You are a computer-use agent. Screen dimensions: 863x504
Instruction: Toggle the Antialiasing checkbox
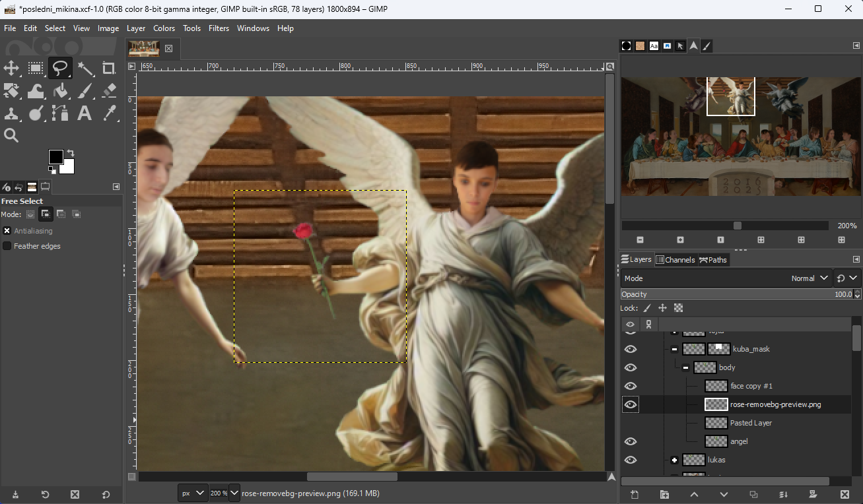pyautogui.click(x=7, y=231)
